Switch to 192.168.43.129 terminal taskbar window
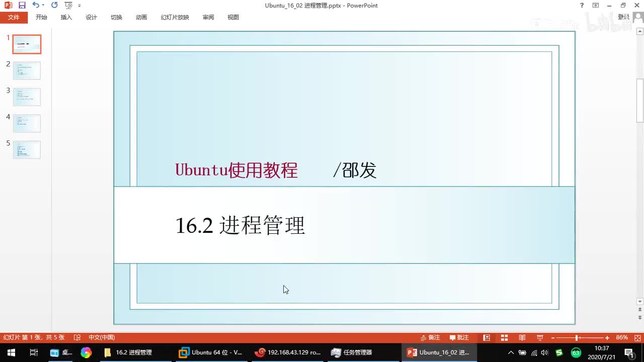Screen dimensions: 644x362 tap(287, 352)
